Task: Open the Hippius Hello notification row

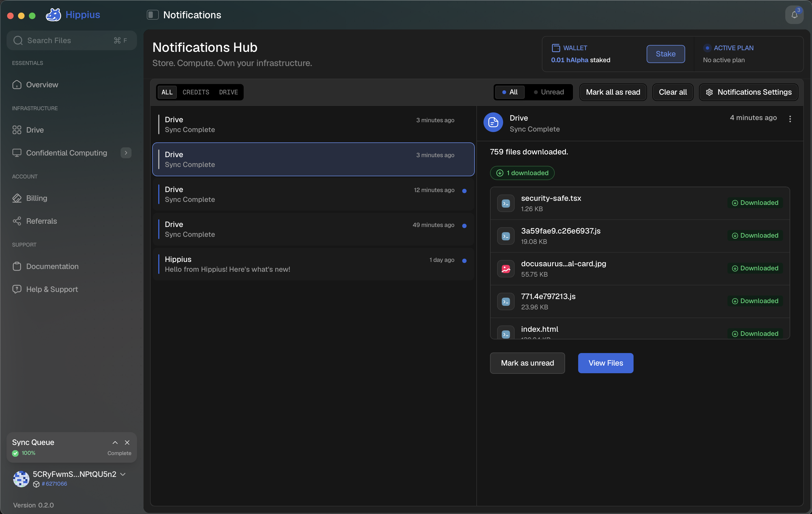Action: click(313, 264)
